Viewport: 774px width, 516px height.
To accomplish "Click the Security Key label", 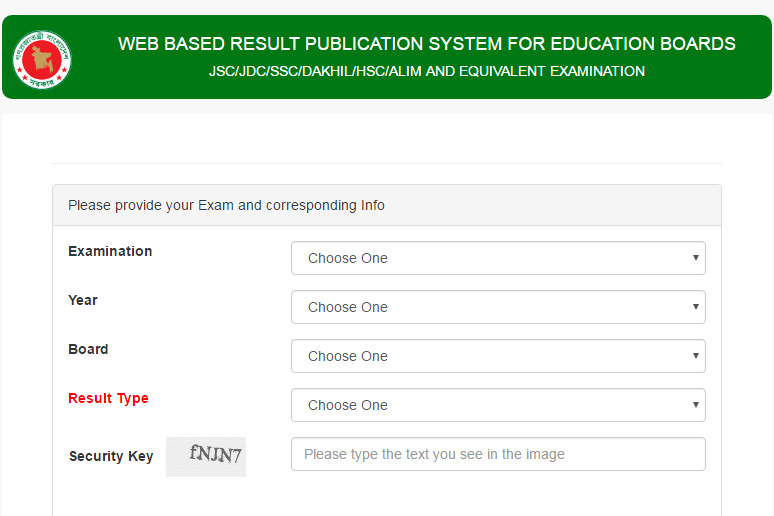I will point(111,456).
